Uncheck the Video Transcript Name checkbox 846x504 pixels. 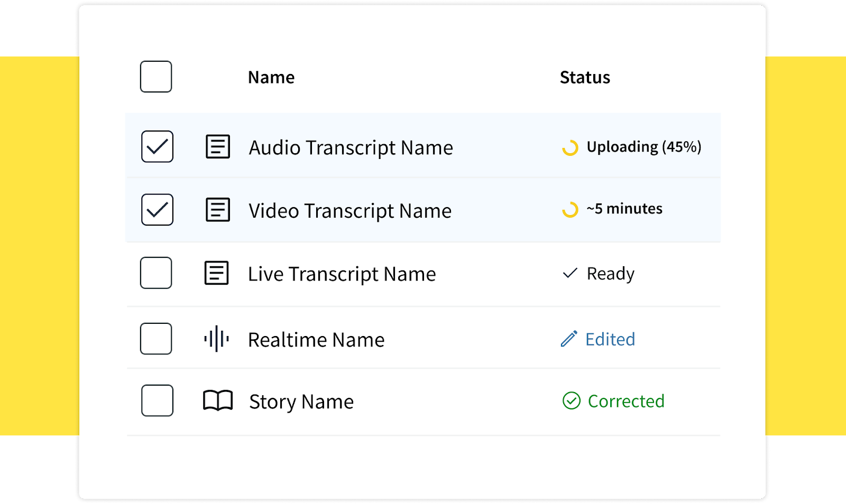coord(157,210)
